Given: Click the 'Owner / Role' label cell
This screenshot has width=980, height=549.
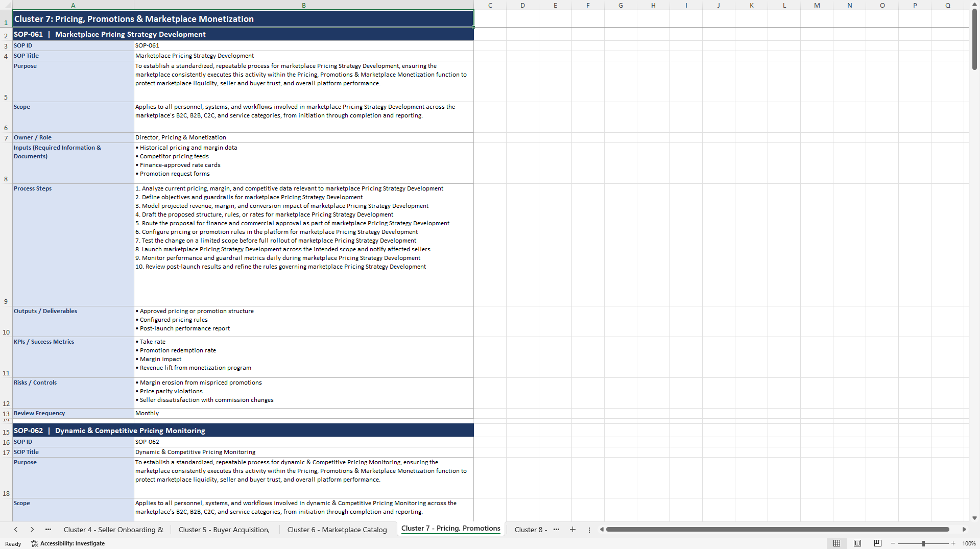Looking at the screenshot, I should click(x=73, y=138).
